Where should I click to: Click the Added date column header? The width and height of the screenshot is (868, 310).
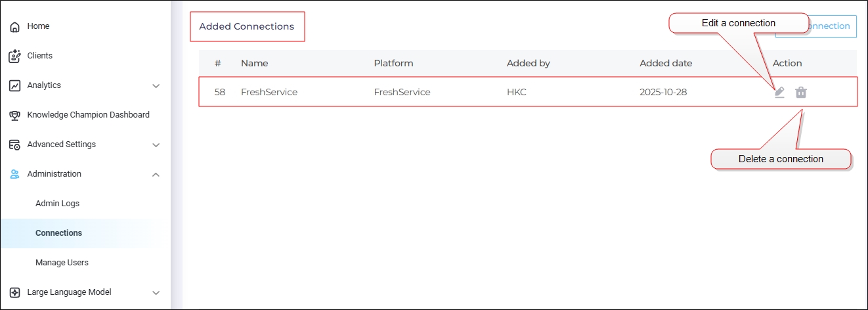click(666, 63)
